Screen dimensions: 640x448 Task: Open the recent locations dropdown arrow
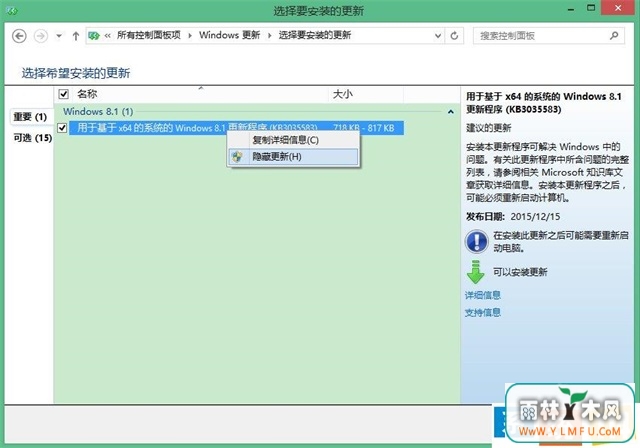(x=59, y=36)
